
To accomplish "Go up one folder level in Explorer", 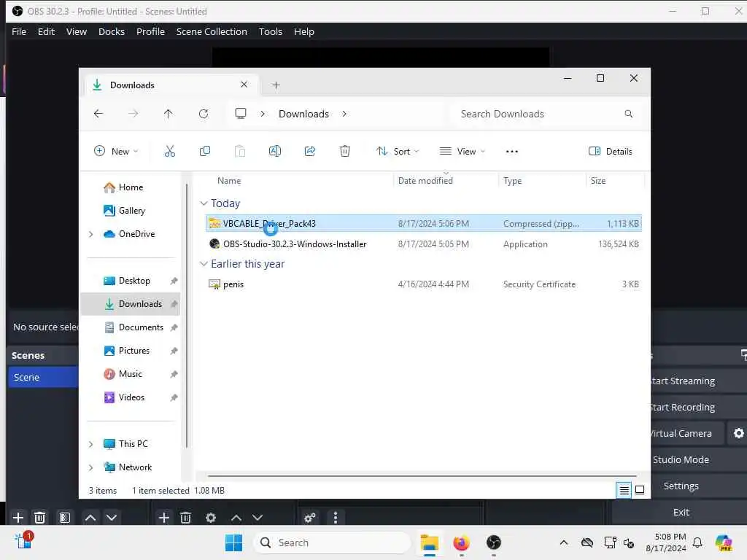I will pyautogui.click(x=169, y=114).
